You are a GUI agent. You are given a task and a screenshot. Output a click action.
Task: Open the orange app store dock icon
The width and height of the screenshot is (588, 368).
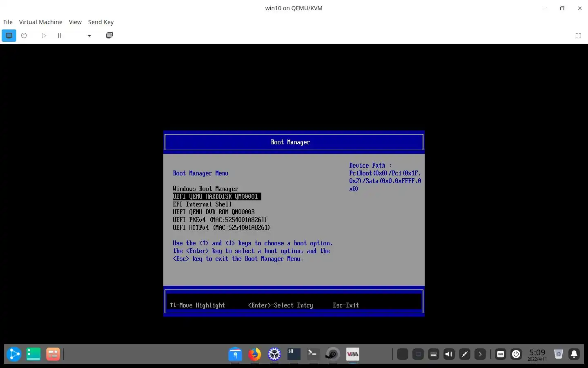point(53,354)
